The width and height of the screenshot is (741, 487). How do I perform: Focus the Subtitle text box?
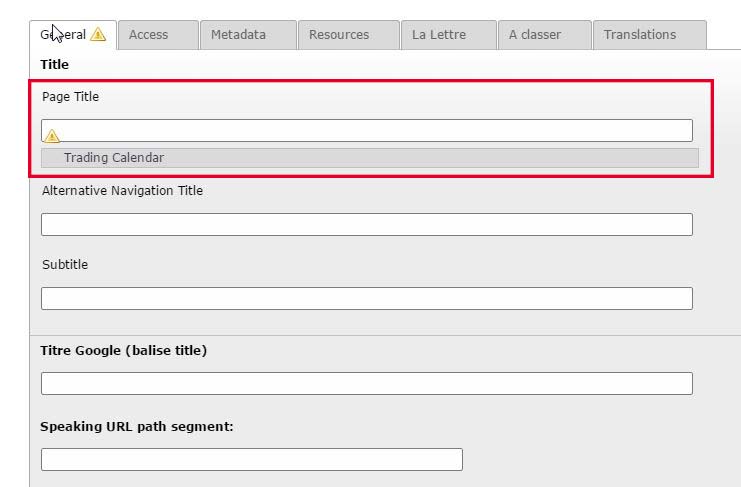coord(367,299)
